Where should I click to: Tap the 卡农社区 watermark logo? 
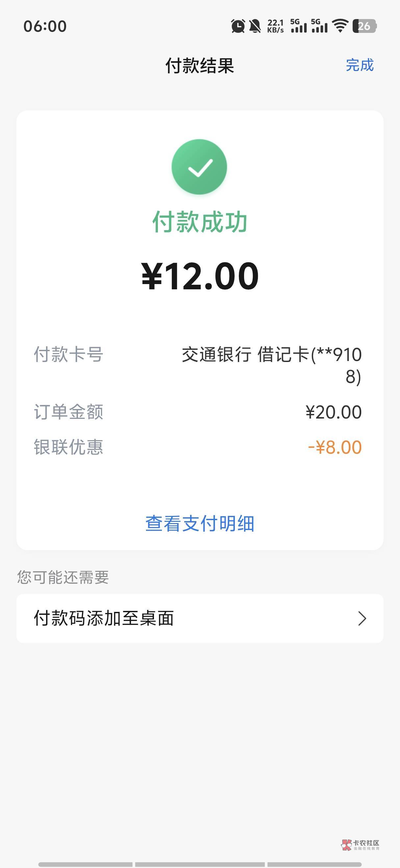(x=360, y=844)
